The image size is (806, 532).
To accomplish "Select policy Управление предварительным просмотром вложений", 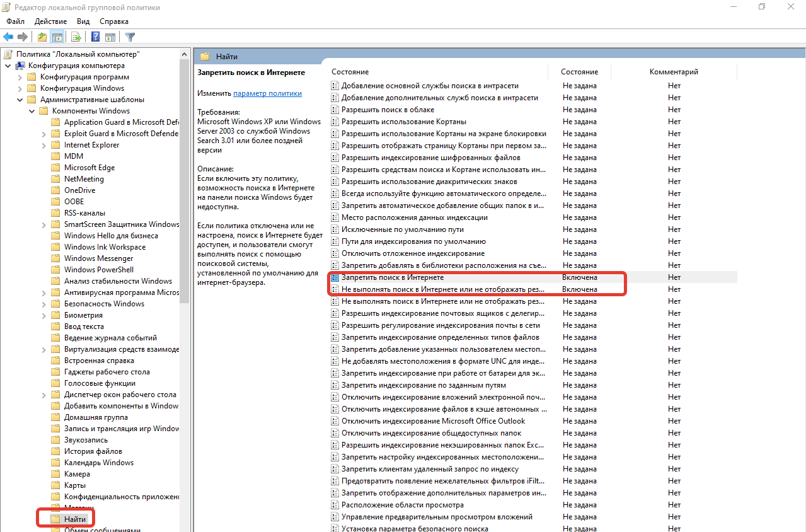I will click(437, 517).
